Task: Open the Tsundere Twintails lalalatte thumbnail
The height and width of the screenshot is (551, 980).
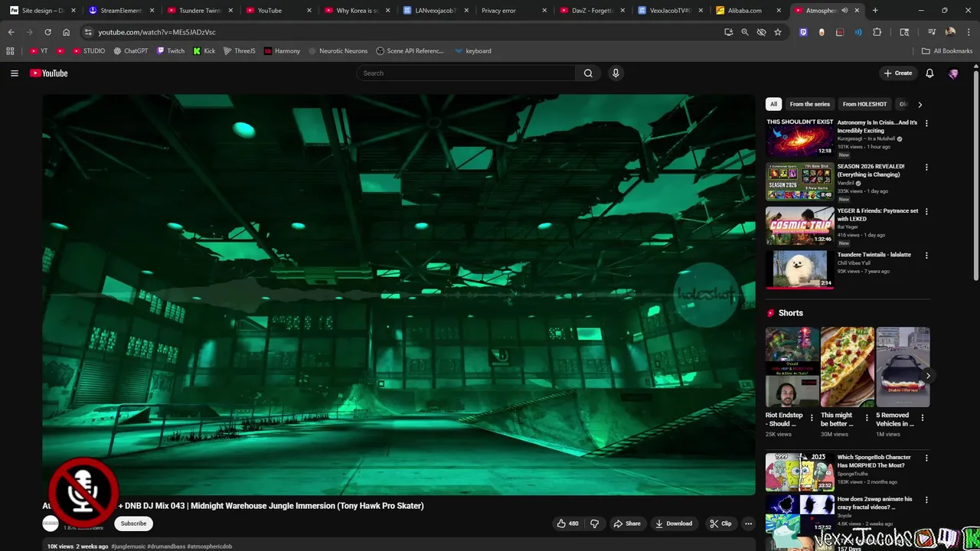Action: pyautogui.click(x=800, y=270)
